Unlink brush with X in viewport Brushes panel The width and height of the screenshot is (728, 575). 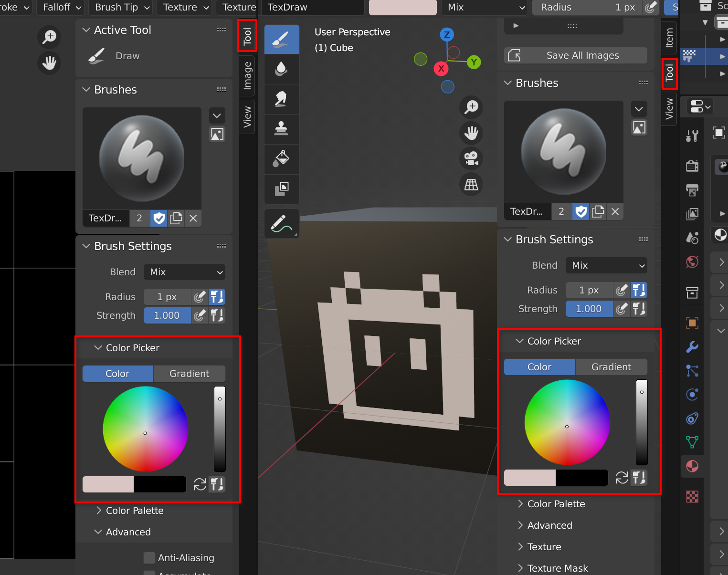[x=615, y=211]
